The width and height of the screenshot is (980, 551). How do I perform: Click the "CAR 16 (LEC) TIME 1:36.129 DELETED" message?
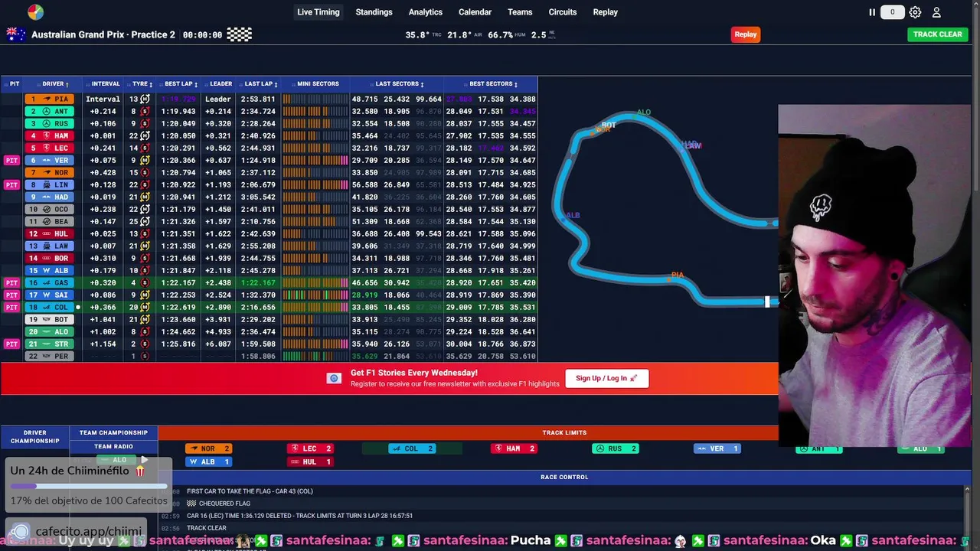299,516
